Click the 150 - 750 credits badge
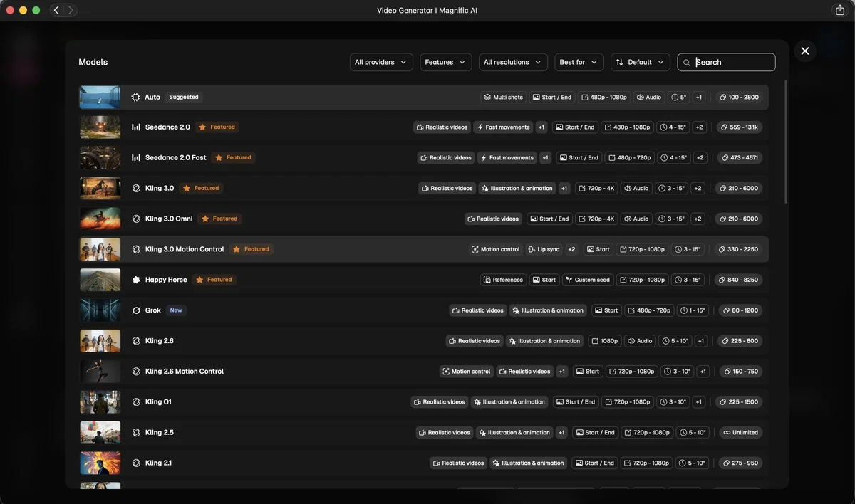This screenshot has height=504, width=855. point(741,372)
